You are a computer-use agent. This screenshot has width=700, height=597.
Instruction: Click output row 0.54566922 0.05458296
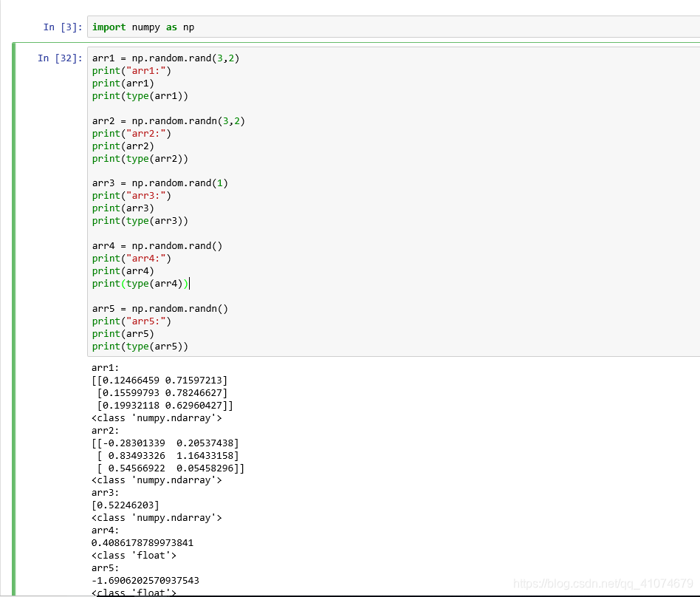pyautogui.click(x=171, y=468)
